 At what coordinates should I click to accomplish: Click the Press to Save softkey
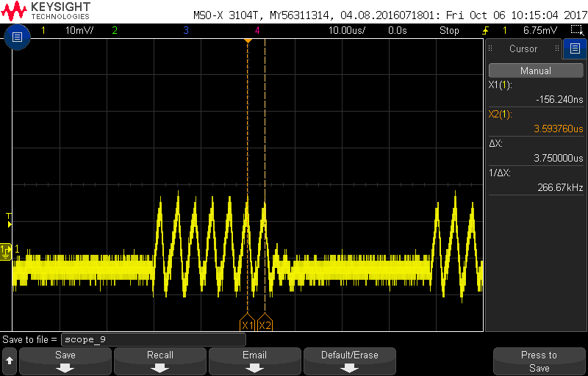point(539,361)
